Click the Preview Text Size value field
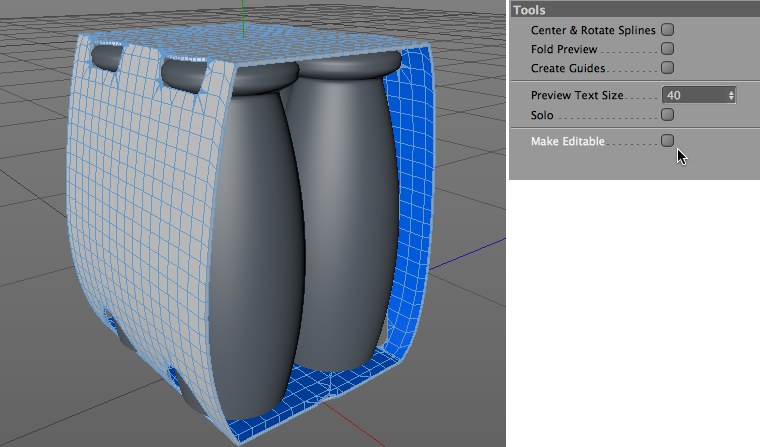This screenshot has width=760, height=447. pyautogui.click(x=699, y=95)
